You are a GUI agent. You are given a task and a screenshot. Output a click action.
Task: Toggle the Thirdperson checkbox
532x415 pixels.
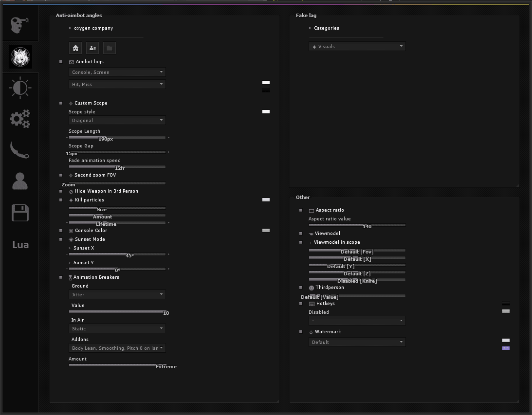301,288
